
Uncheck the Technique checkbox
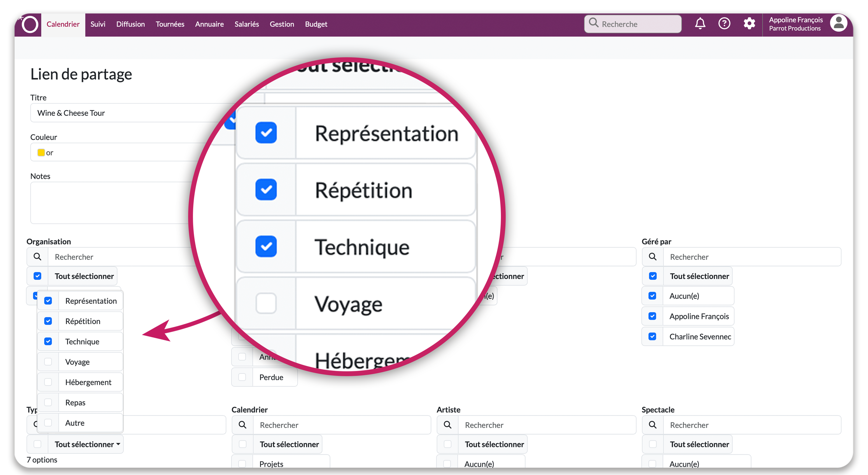[x=48, y=341]
